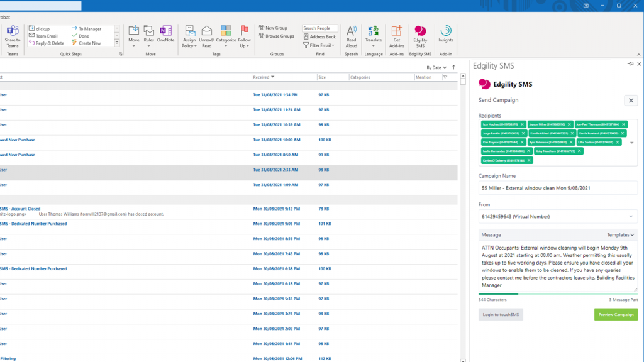Click the Share to Teams icon
This screenshot has height=362, width=644.
(x=13, y=36)
